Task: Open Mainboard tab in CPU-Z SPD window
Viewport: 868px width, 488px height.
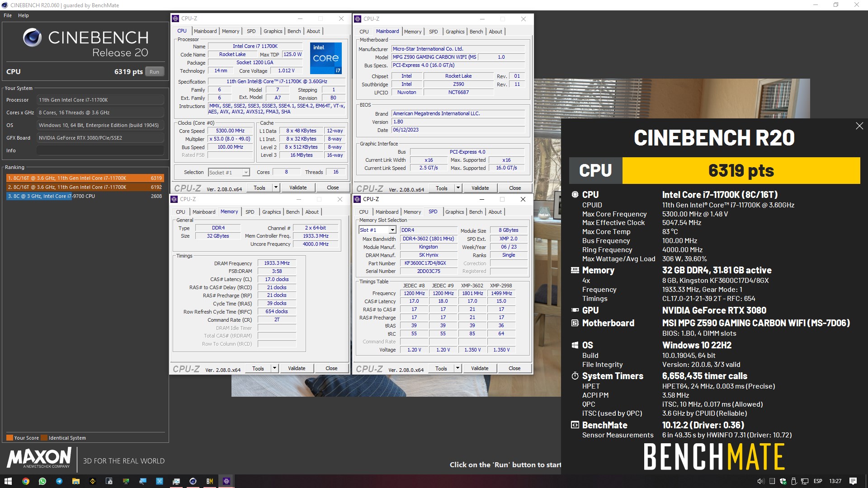Action: 387,212
